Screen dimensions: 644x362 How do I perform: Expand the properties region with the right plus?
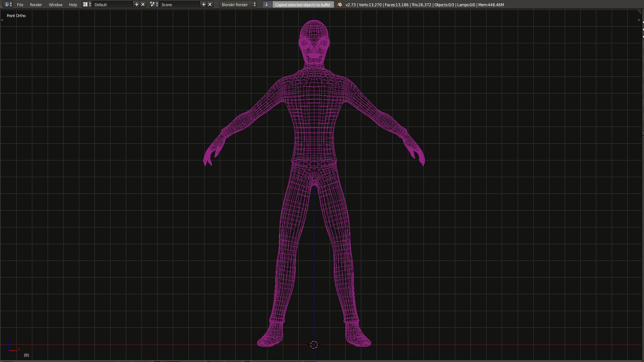tap(639, 20)
